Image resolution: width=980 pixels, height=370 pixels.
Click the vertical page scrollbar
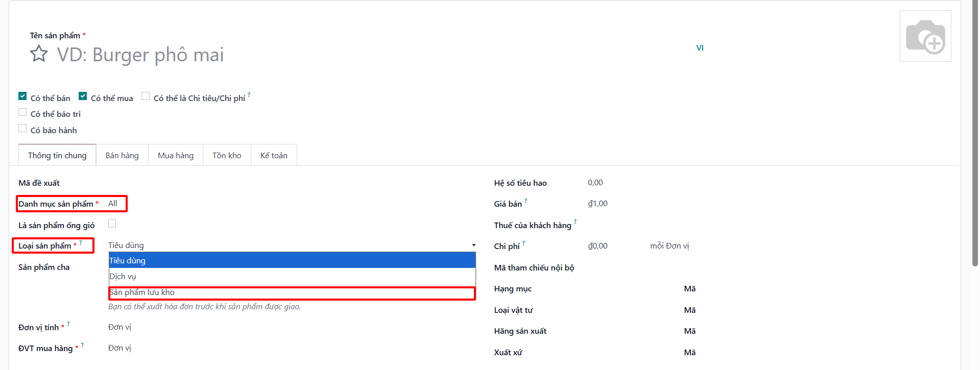click(x=975, y=133)
